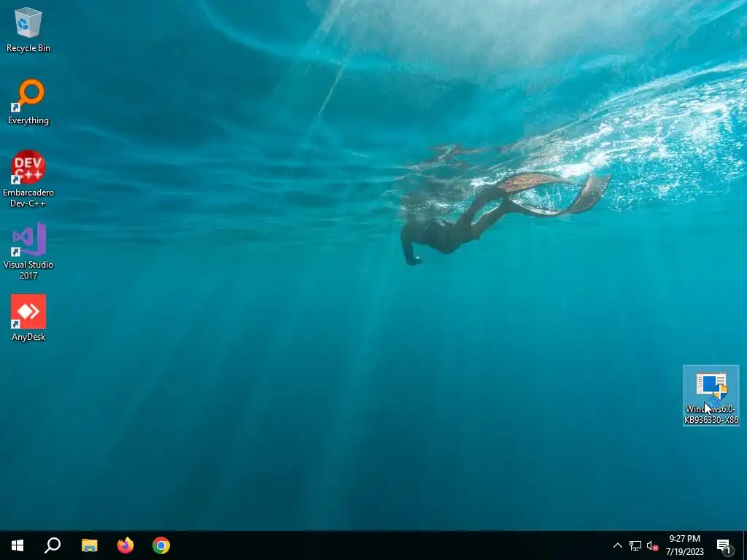Open the muted volume tray icon
Viewport: 747px width, 560px height.
(x=652, y=545)
